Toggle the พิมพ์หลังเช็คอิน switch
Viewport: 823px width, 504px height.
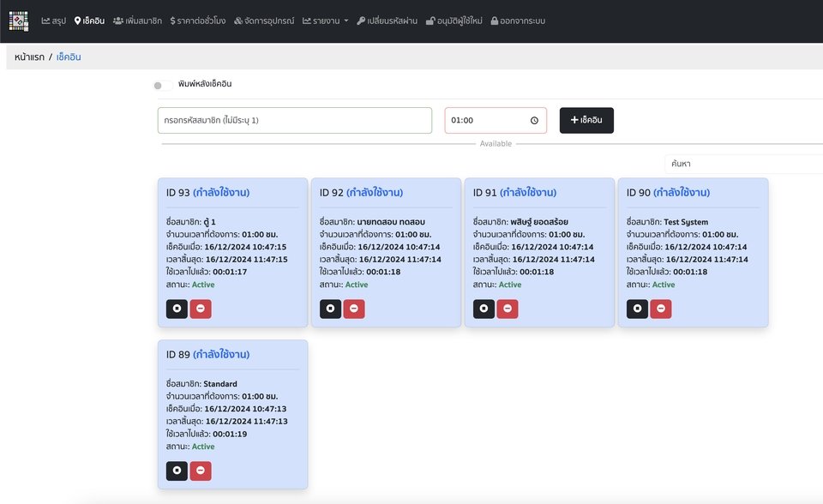tap(163, 85)
